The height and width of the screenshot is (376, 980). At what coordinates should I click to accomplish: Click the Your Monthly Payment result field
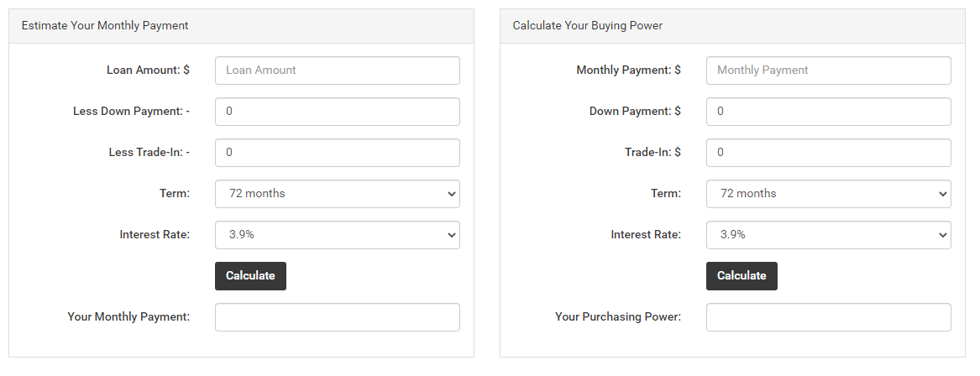point(338,317)
